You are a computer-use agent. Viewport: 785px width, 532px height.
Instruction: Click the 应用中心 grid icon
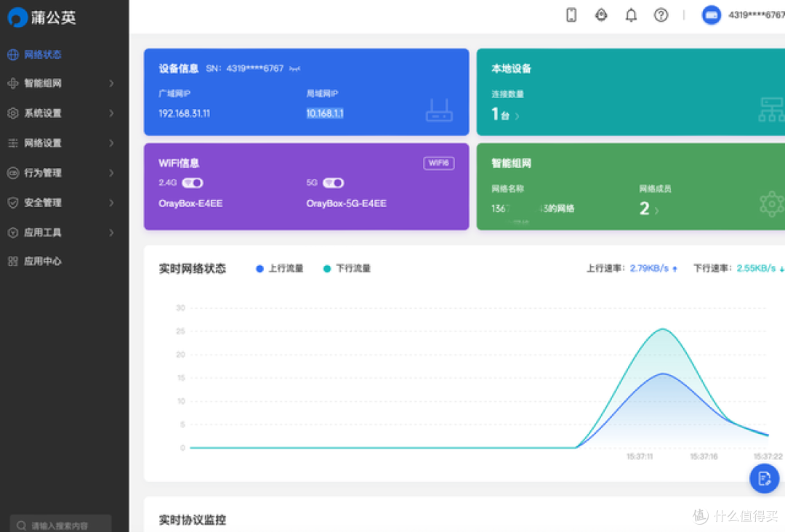pos(13,261)
